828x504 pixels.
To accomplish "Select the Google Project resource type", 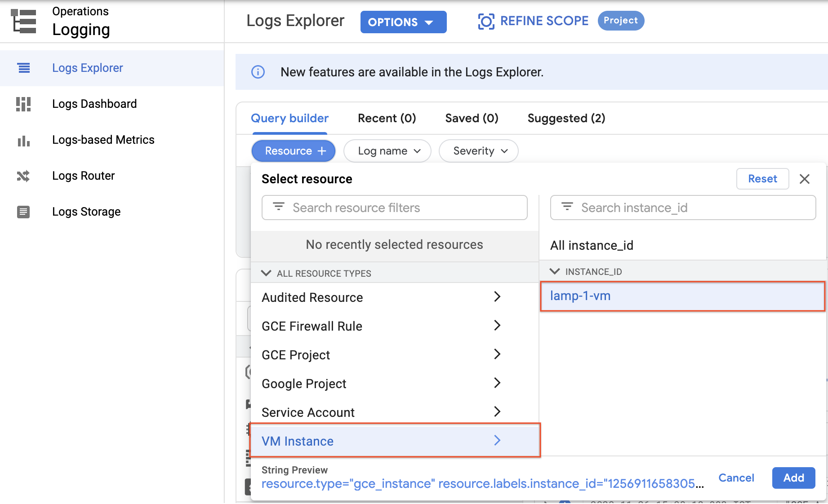I will tap(395, 384).
